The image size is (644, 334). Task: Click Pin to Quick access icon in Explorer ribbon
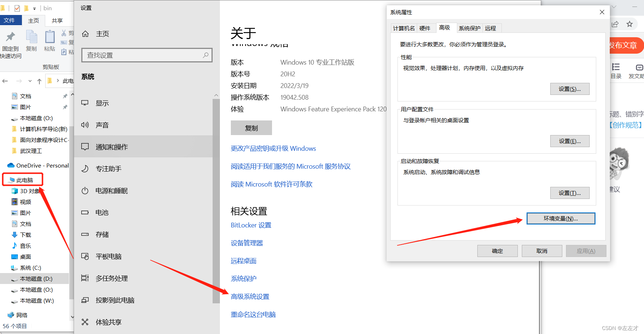point(11,37)
